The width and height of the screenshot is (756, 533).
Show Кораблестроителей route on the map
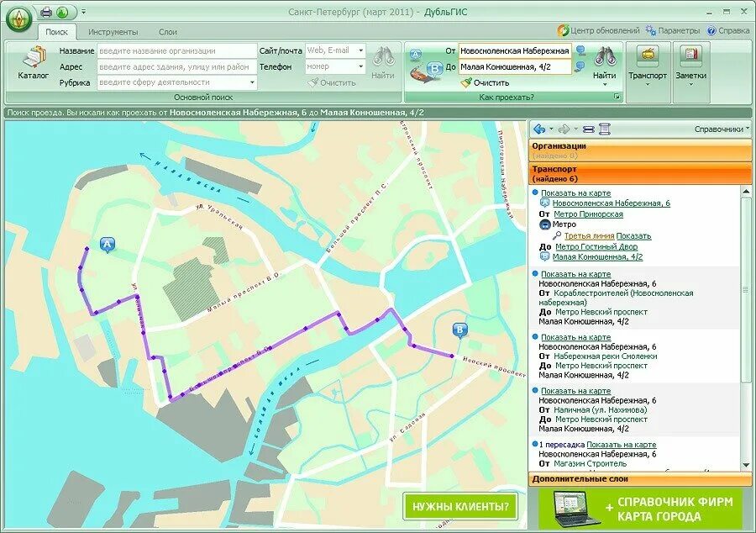tap(575, 274)
